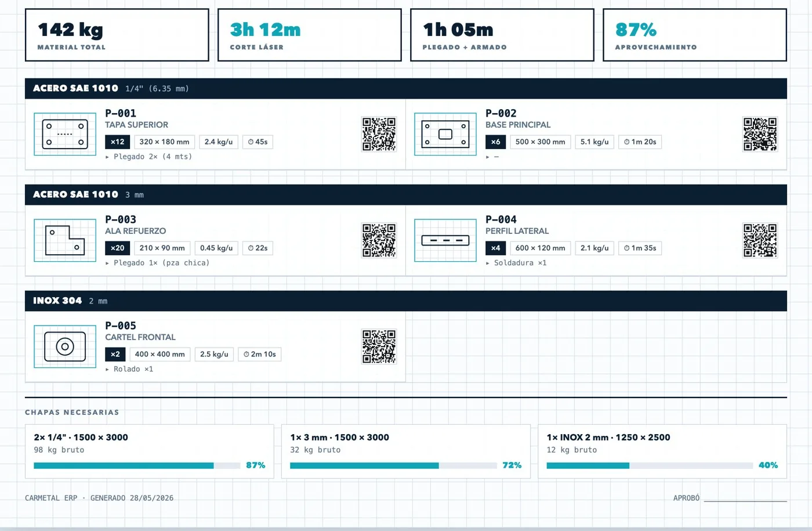Click the 72% usage bar for 3 mm sheet
812x531 pixels.
pyautogui.click(x=393, y=465)
